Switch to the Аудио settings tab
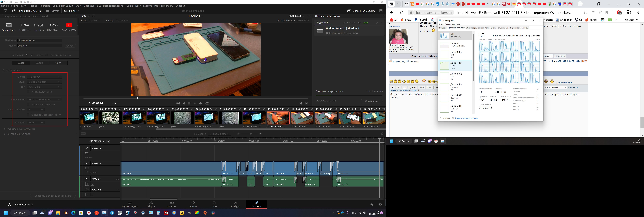 (40, 63)
